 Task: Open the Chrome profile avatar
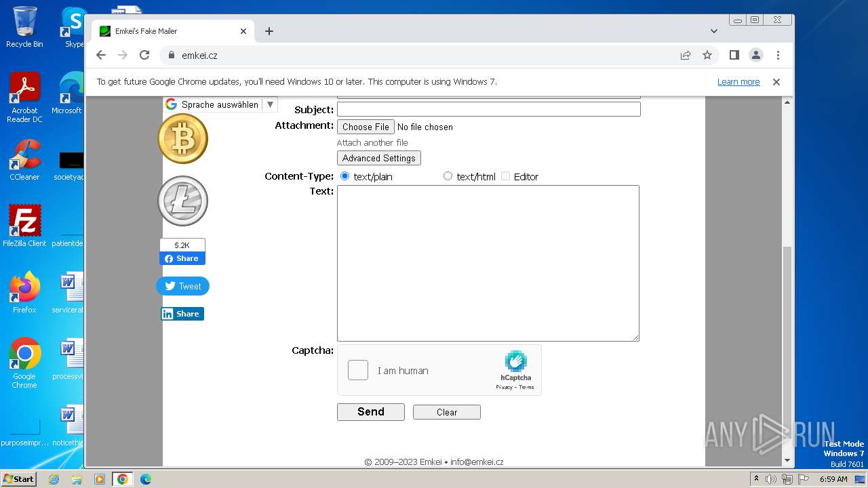point(756,55)
